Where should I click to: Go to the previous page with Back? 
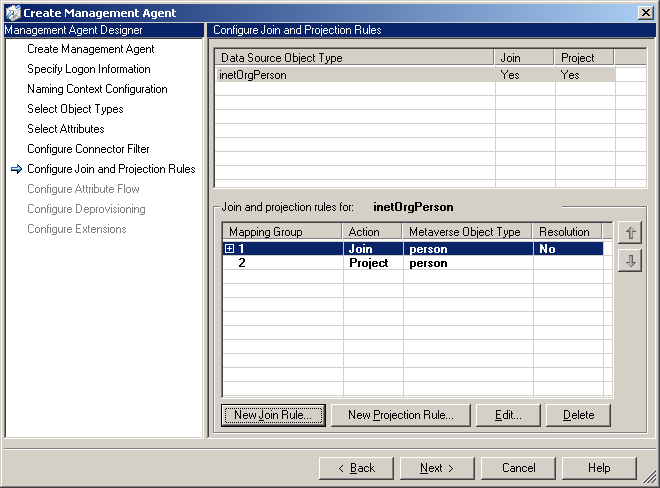356,468
